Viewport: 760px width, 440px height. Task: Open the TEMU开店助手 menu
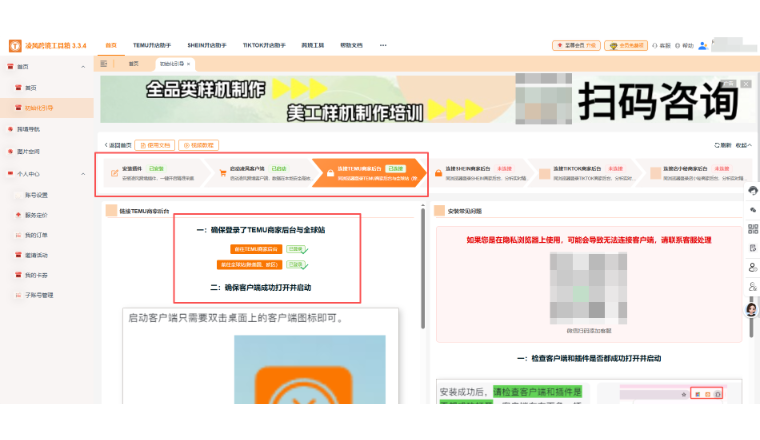pos(152,45)
